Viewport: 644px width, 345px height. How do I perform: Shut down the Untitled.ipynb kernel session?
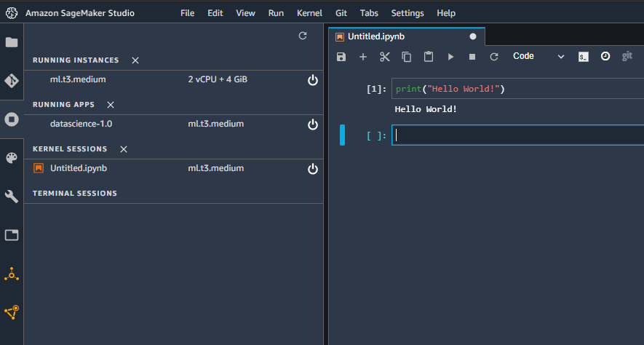coord(313,168)
